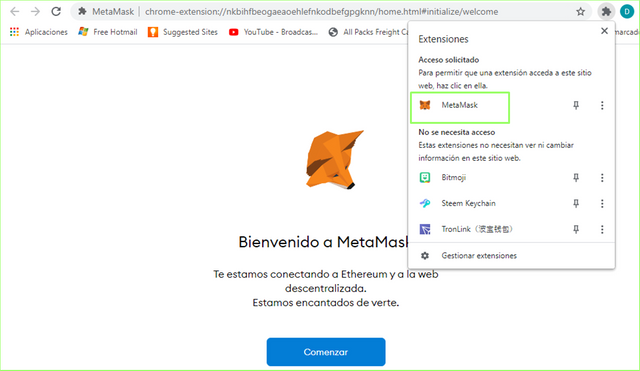Open the All Packs Freight bookmark
This screenshot has width=640, height=371.
(x=368, y=32)
